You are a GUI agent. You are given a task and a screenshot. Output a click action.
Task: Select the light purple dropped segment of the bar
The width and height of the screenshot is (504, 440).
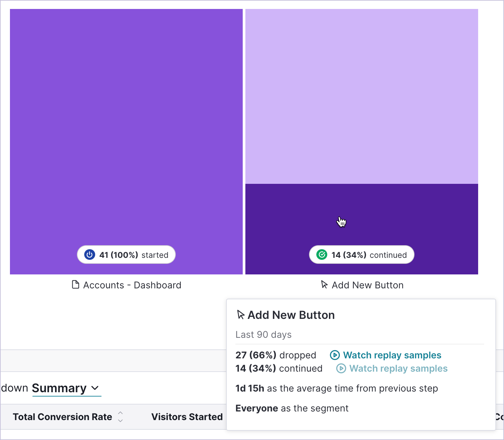pos(361,96)
